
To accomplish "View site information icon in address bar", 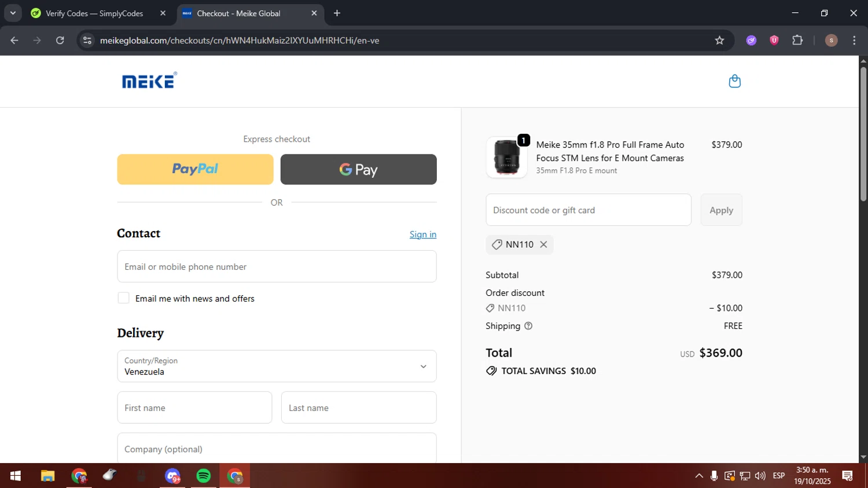I will 87,41.
